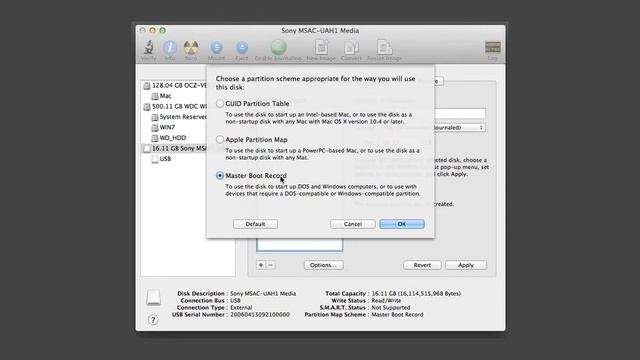
Task: Click the Eject toolbar icon
Action: tap(242, 50)
